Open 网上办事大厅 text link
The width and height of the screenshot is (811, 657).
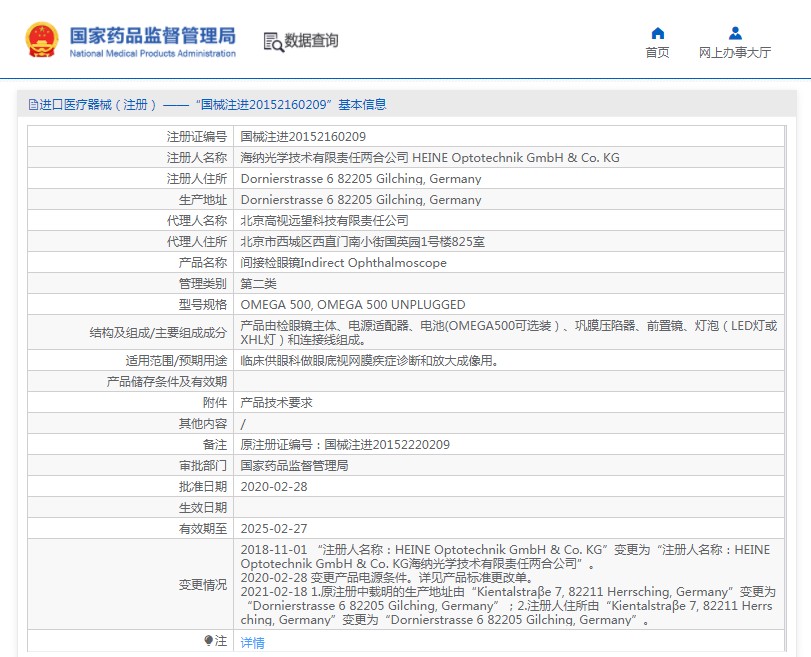point(735,52)
